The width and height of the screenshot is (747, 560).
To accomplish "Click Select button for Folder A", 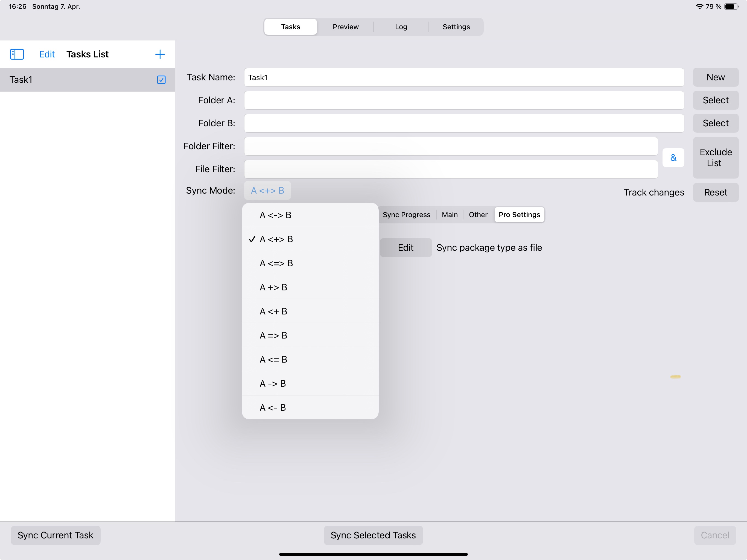I will click(715, 100).
